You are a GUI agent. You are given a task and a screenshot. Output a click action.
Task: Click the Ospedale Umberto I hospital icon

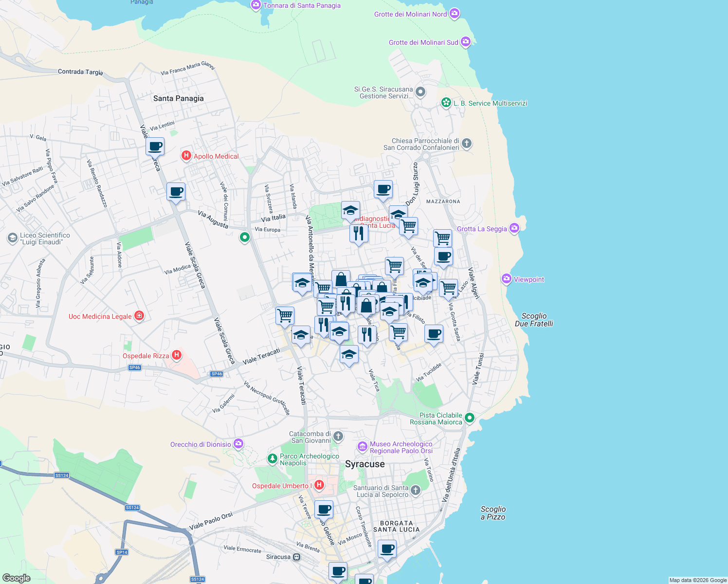tap(319, 485)
